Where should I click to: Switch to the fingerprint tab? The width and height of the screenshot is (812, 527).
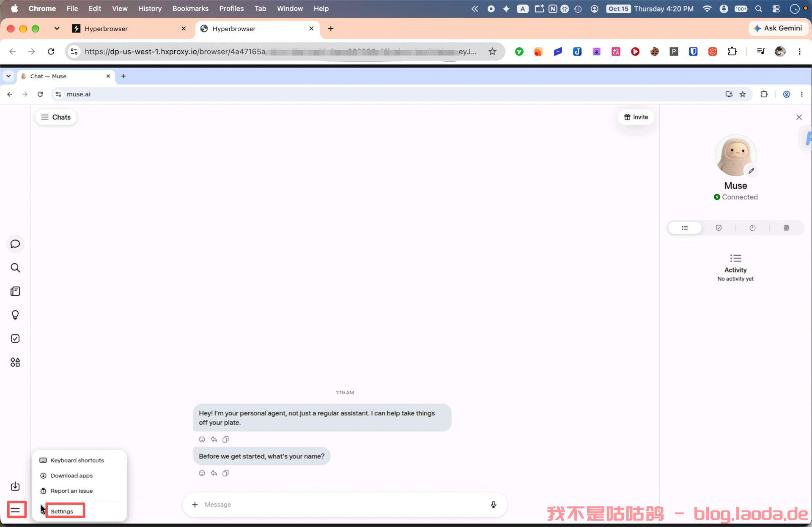coord(786,228)
